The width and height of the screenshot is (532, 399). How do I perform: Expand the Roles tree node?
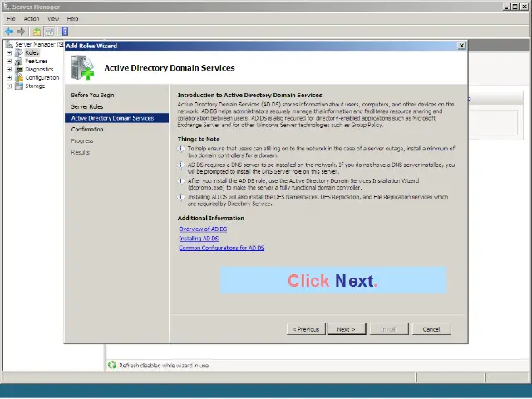point(9,53)
